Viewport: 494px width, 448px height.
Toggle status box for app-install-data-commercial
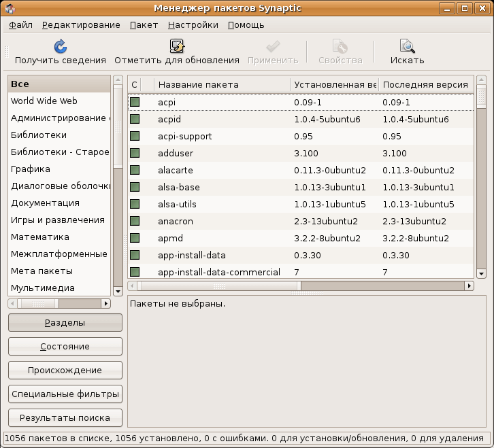pos(135,272)
